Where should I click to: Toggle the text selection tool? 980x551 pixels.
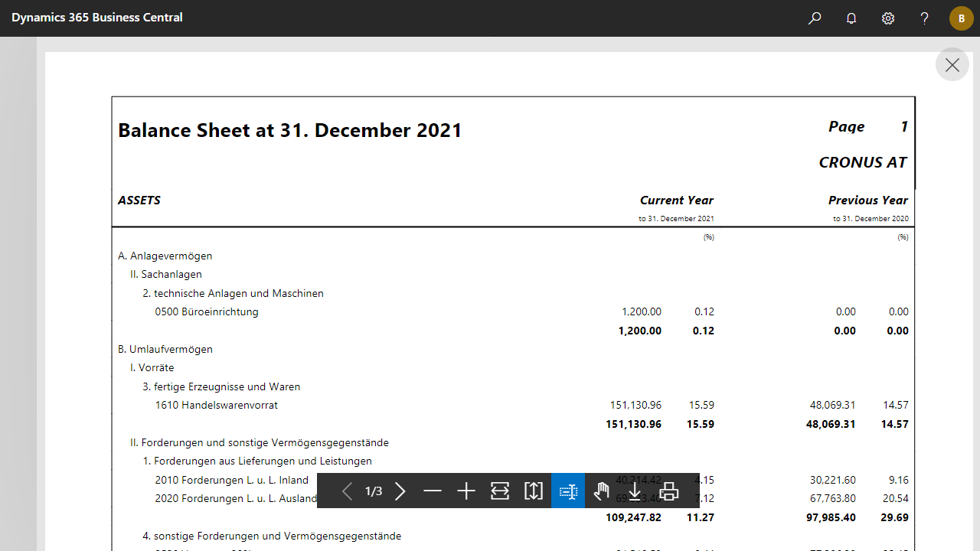(568, 491)
